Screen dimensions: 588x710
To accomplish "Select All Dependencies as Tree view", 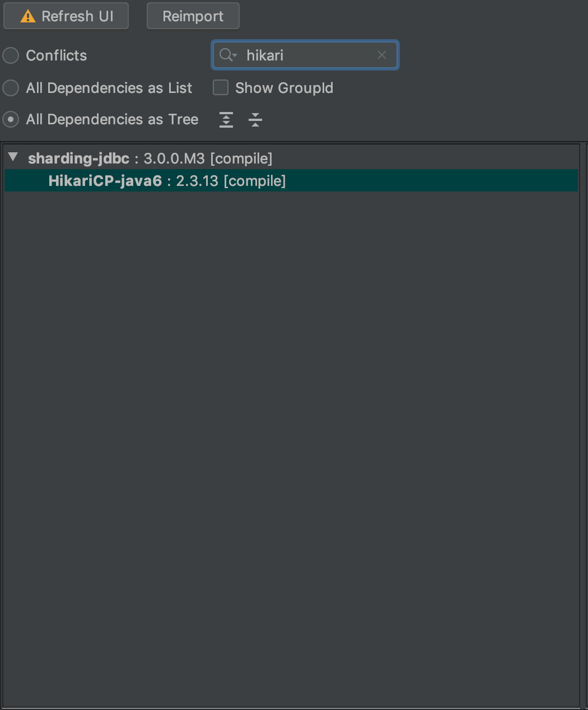I will pos(10,119).
